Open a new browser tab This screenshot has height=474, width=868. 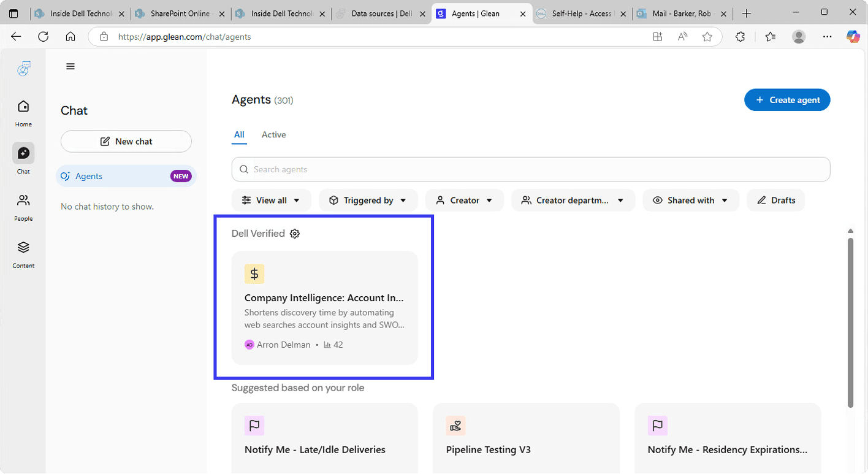click(x=746, y=13)
